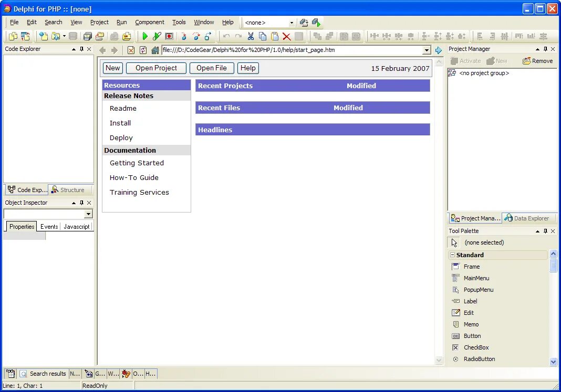Image resolution: width=561 pixels, height=392 pixels.
Task: Click the run-with-check debug toolbar icon
Action: pos(157,36)
